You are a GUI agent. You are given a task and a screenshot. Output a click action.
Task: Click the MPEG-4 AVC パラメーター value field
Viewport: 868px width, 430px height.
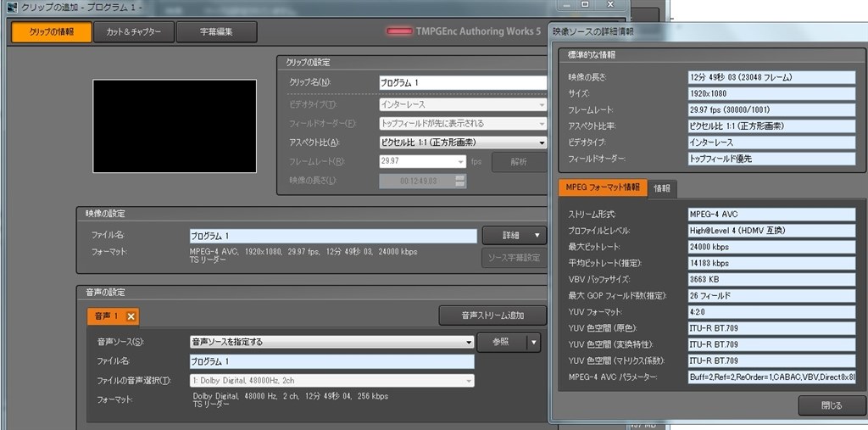771,377
